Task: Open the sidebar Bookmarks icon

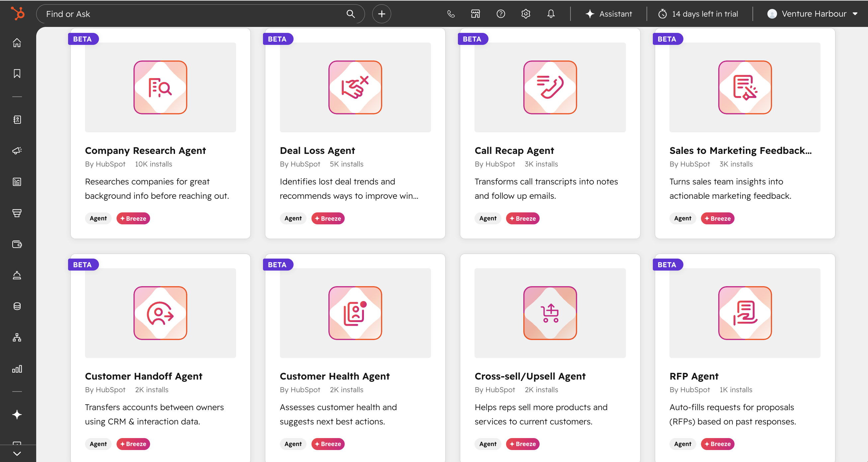Action: pyautogui.click(x=17, y=73)
